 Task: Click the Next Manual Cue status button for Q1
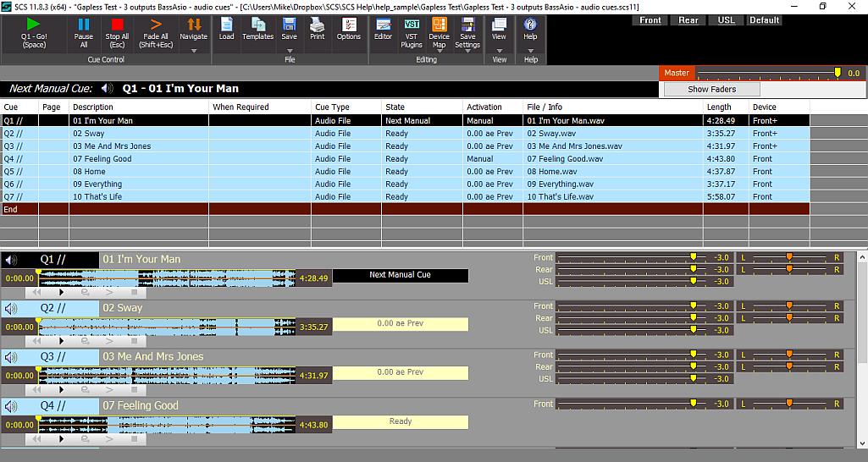point(401,275)
